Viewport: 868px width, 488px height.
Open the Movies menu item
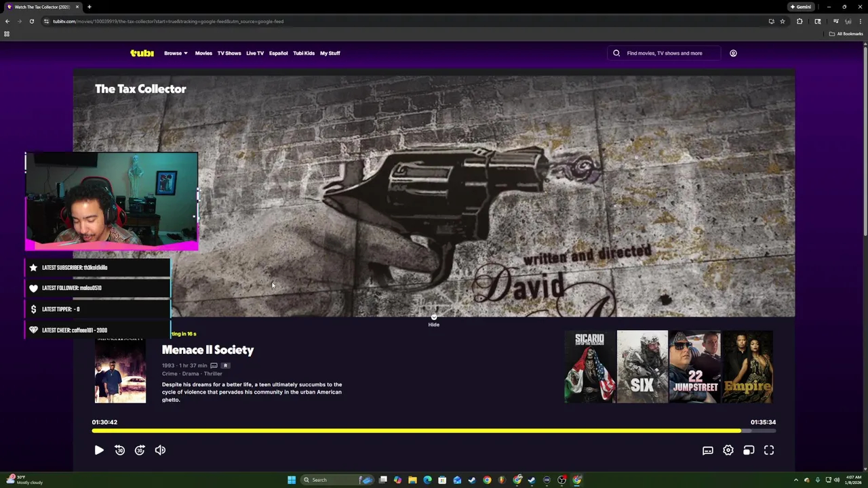coord(203,53)
